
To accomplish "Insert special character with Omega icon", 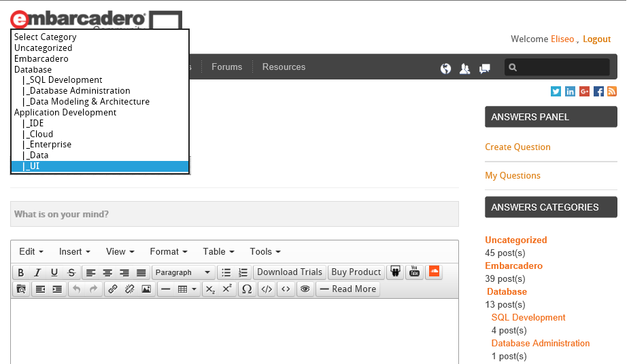I will [x=248, y=289].
